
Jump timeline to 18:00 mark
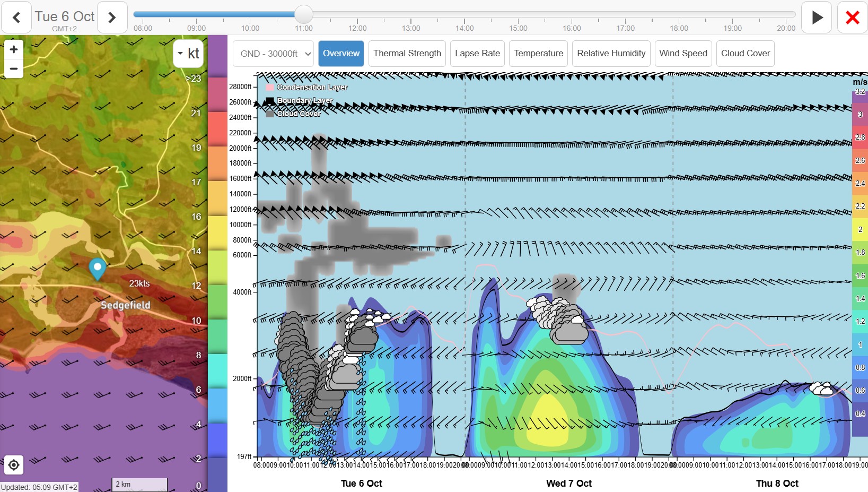679,28
